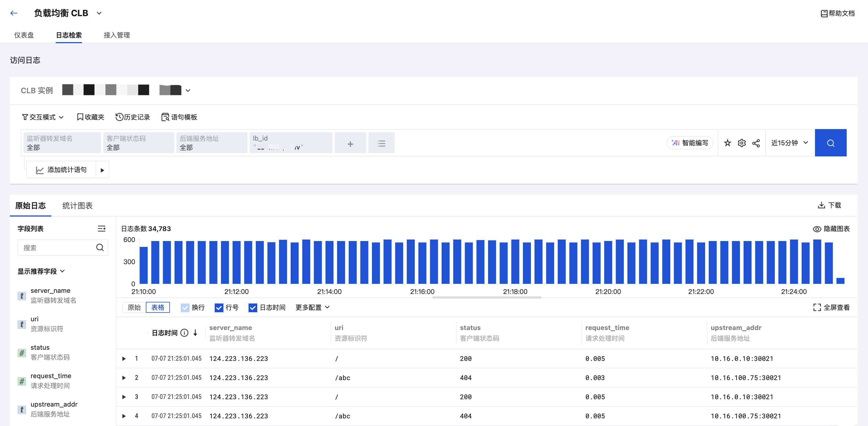Uncheck the 行号 row number checkbox
Viewport: 868px width, 426px height.
[x=219, y=308]
